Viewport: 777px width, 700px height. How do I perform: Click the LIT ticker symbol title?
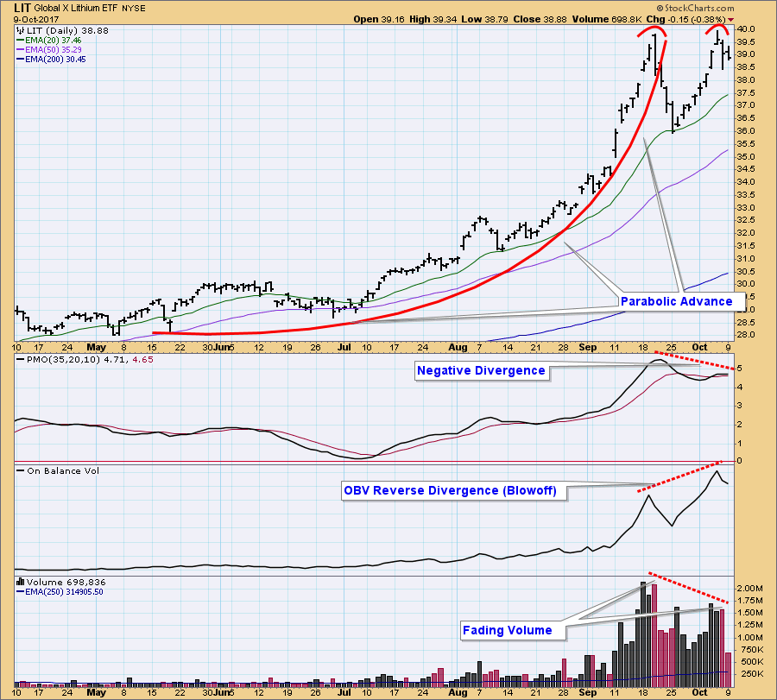22,8
